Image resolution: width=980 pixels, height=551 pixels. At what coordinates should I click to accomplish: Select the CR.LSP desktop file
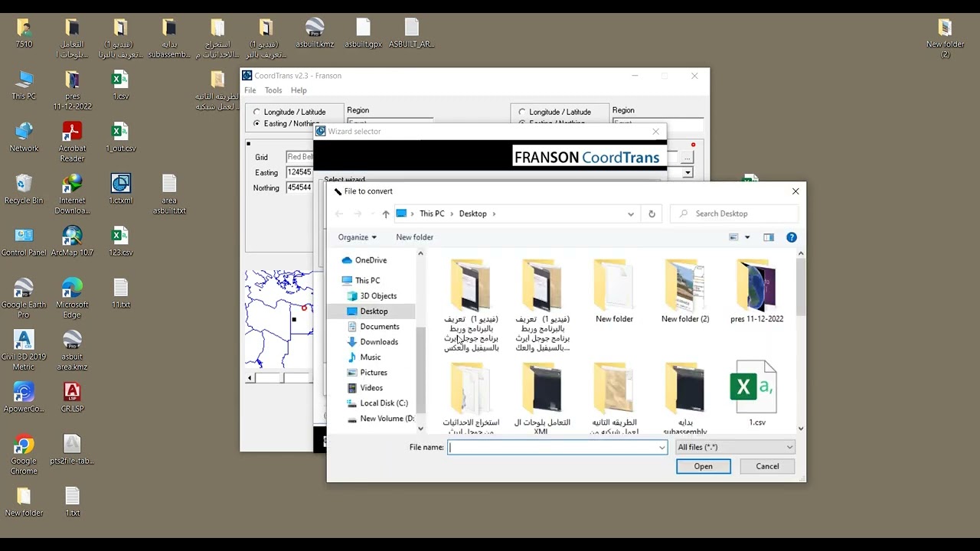[x=72, y=397]
